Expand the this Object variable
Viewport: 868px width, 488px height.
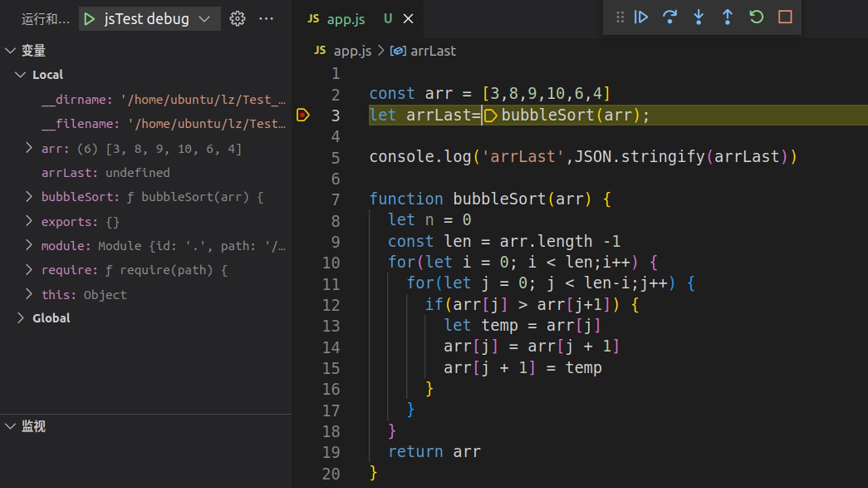tap(29, 294)
